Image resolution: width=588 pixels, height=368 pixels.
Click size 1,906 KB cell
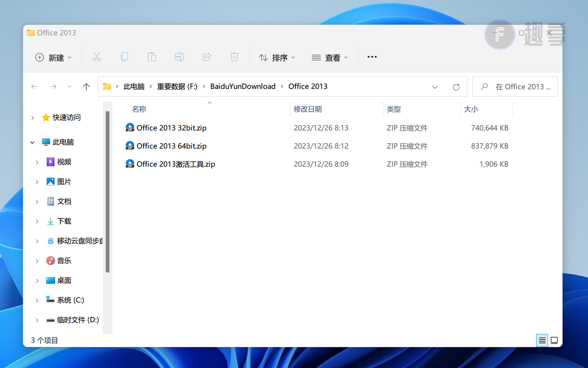click(x=494, y=164)
